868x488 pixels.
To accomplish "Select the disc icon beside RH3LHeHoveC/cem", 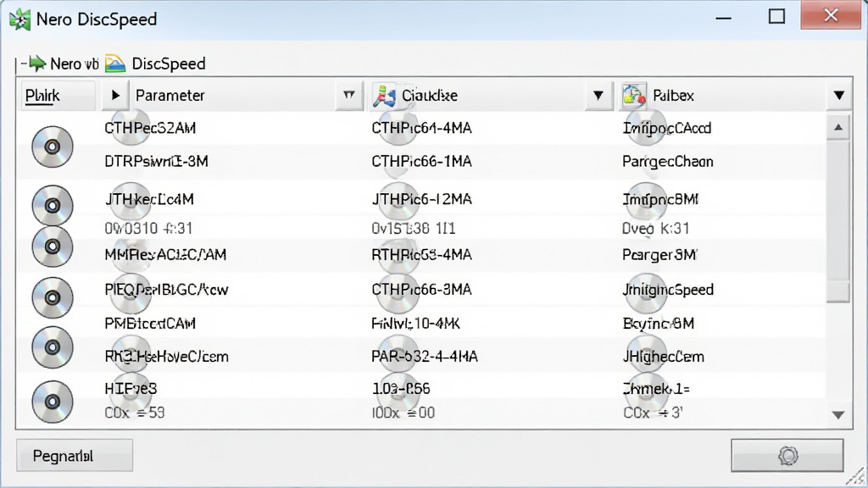I will pos(53,347).
